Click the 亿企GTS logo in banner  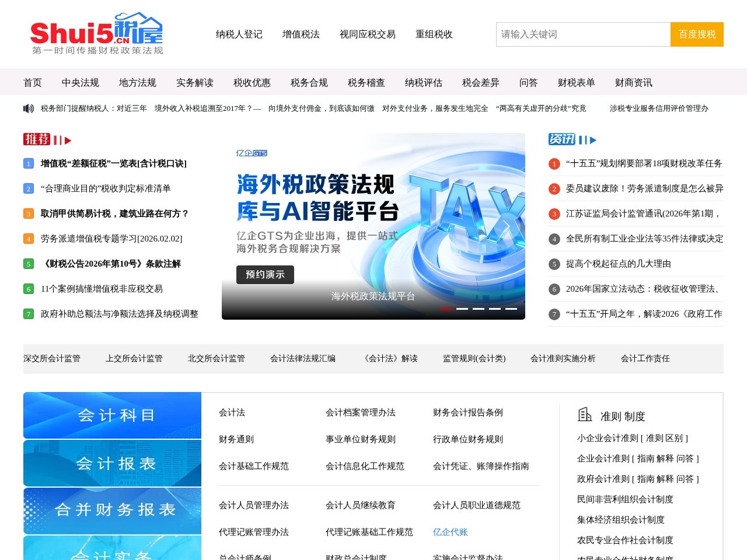click(252, 153)
